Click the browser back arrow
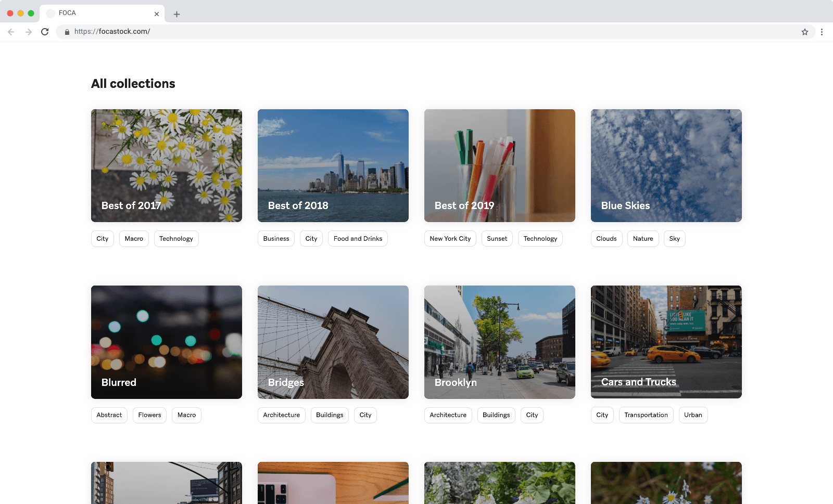Image resolution: width=833 pixels, height=504 pixels. tap(11, 32)
